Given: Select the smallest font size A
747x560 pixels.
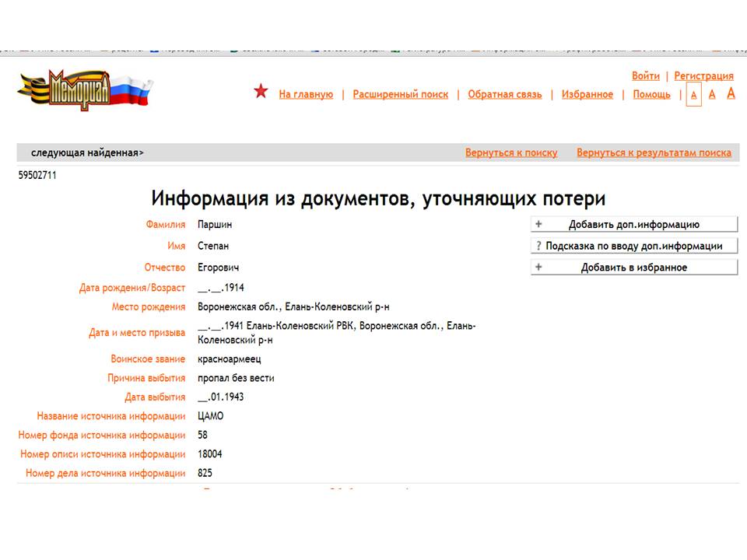Looking at the screenshot, I should tap(694, 95).
